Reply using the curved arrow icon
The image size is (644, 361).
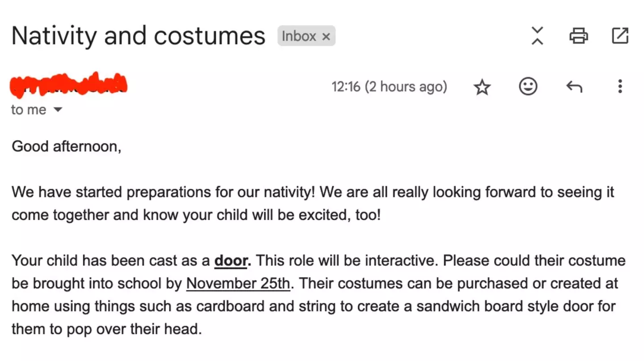coord(574,86)
